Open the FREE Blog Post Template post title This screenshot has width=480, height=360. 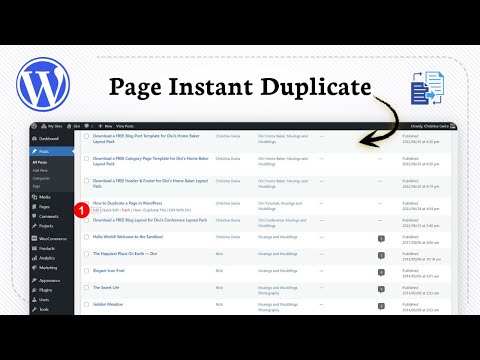pos(146,139)
